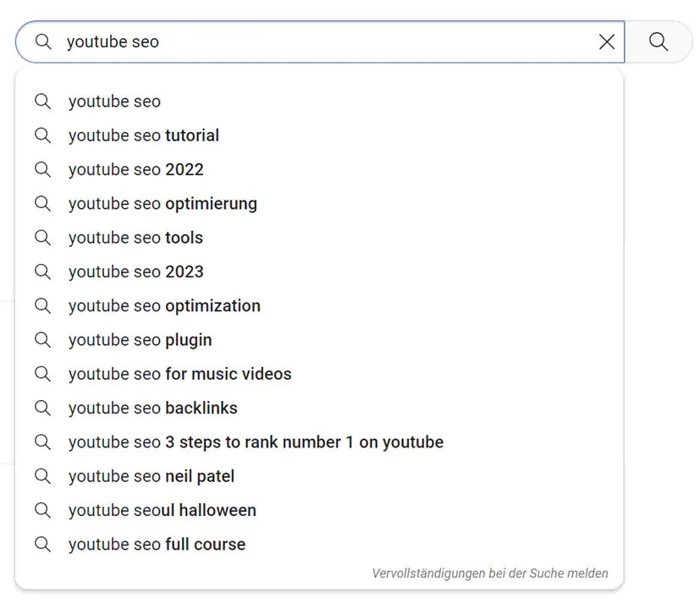
Task: Pick 'youtube seo plugin' from the list
Action: click(141, 340)
